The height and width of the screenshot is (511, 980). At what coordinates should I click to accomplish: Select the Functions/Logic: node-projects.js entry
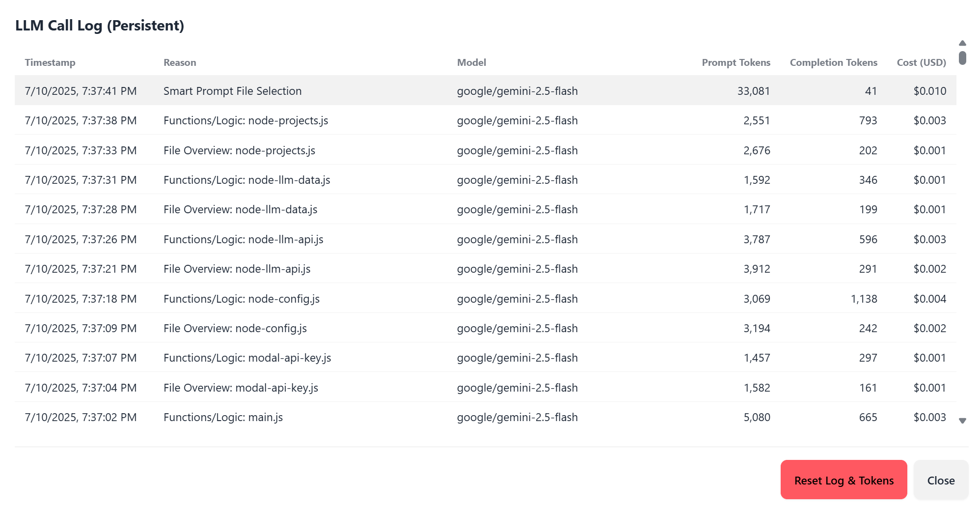295,120
